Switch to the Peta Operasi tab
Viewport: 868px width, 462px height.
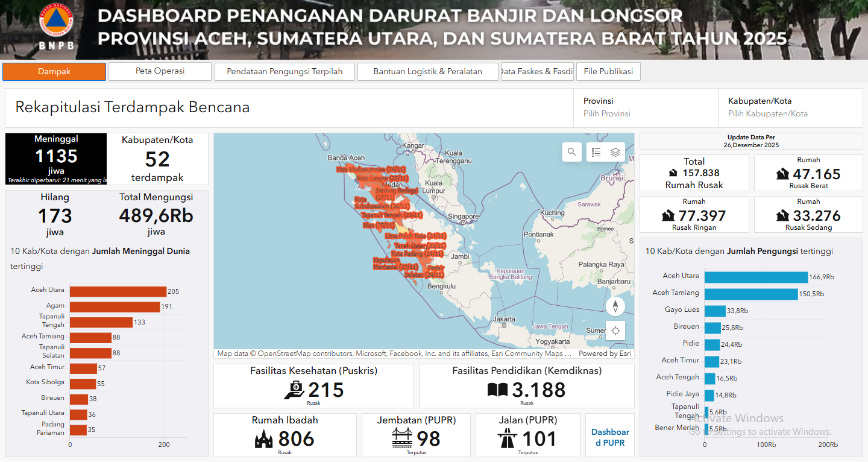tap(160, 71)
